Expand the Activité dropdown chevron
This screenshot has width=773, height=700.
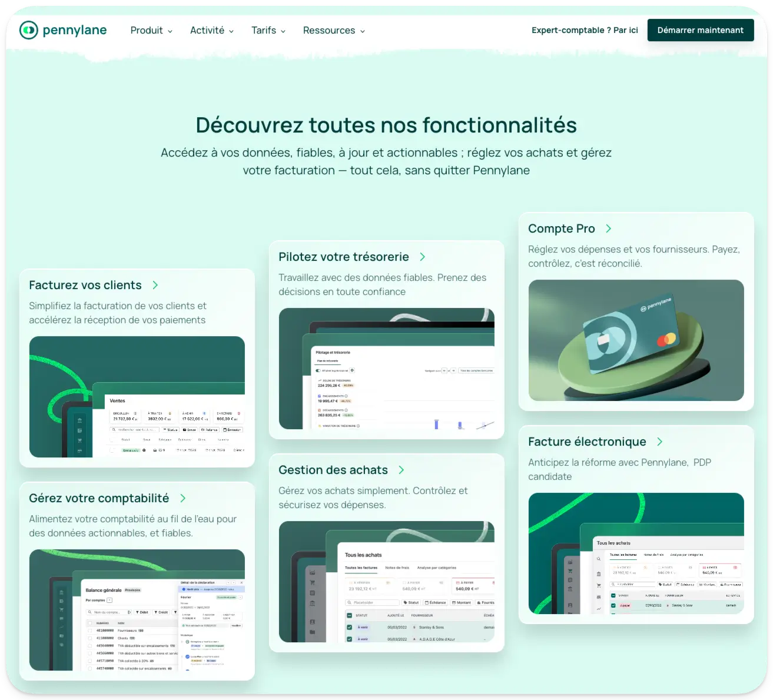tap(231, 31)
